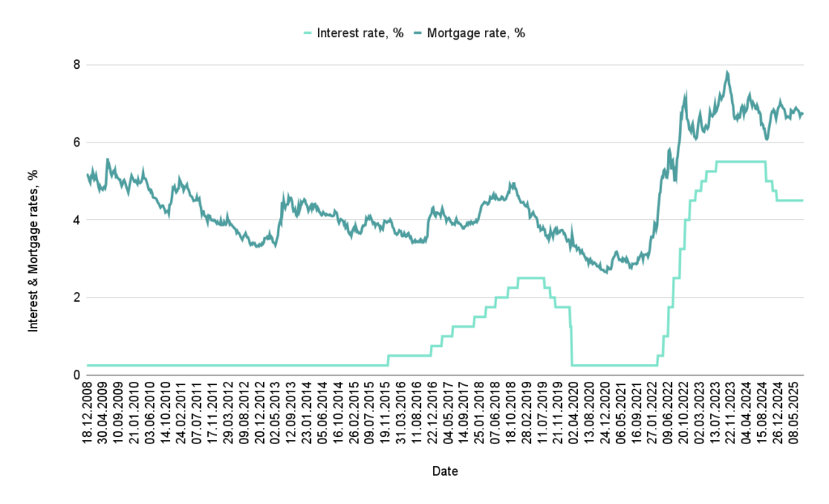The height and width of the screenshot is (504, 829).
Task: Click the Interest rate line plateau near 5.5%
Action: point(741,161)
